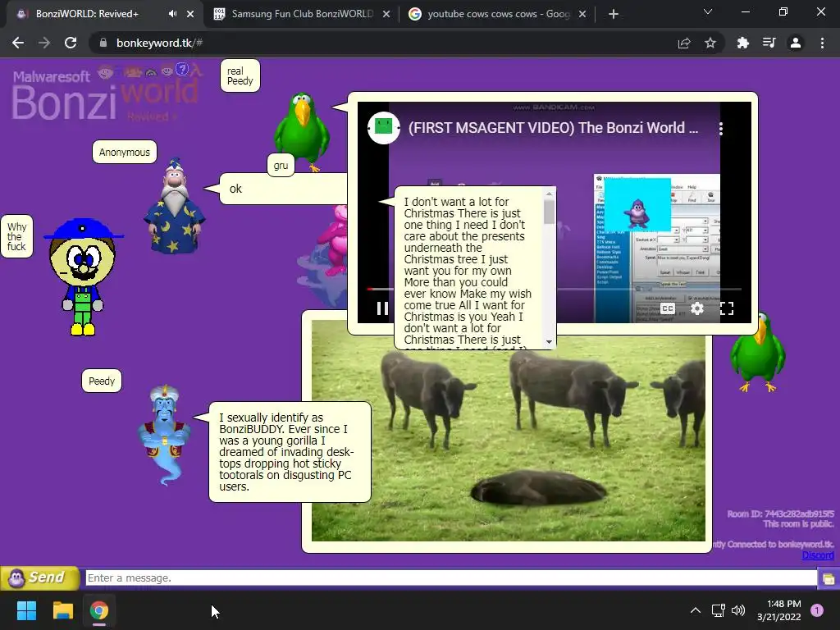Close the BonziWORLD: Revived+ tab

pos(190,14)
